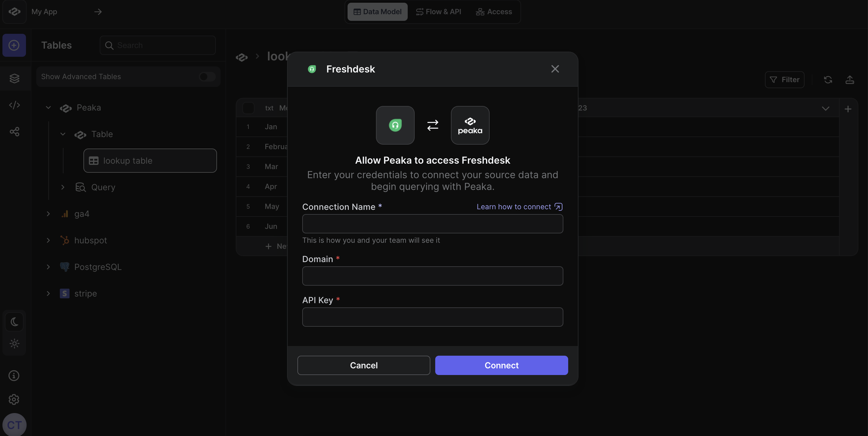Viewport: 868px width, 436px height.
Task: Click the Mar cell in row 3
Action: [271, 166]
